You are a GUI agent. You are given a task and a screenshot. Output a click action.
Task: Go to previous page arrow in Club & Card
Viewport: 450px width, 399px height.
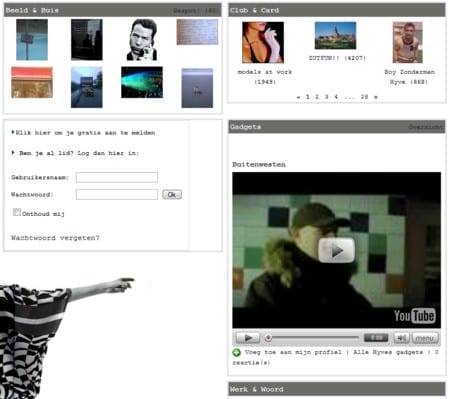(x=298, y=97)
